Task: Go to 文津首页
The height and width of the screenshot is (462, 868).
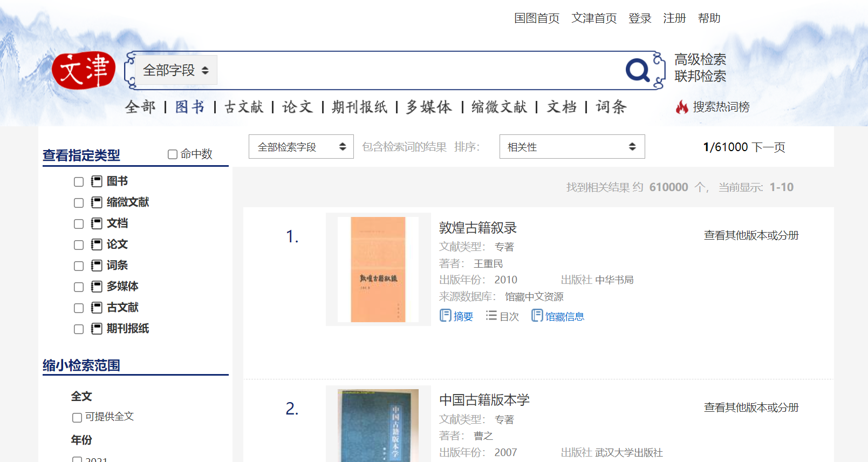Action: (x=594, y=18)
